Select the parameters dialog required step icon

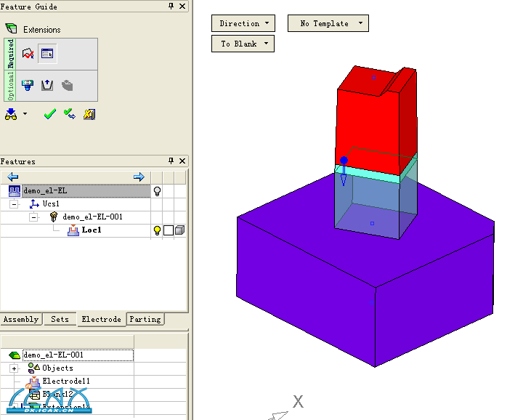click(47, 54)
